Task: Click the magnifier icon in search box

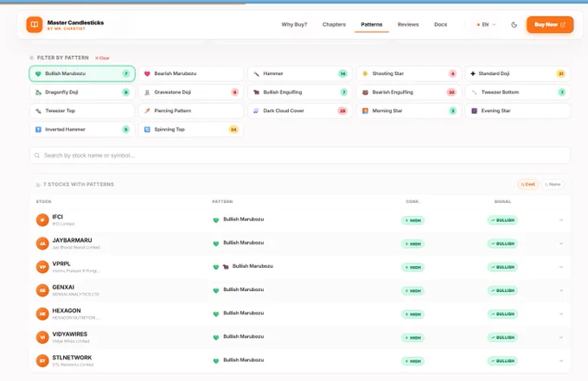Action: click(x=37, y=156)
